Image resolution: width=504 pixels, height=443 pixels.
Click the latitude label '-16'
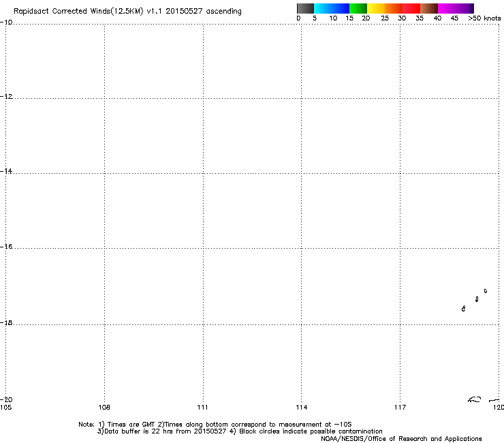point(6,247)
